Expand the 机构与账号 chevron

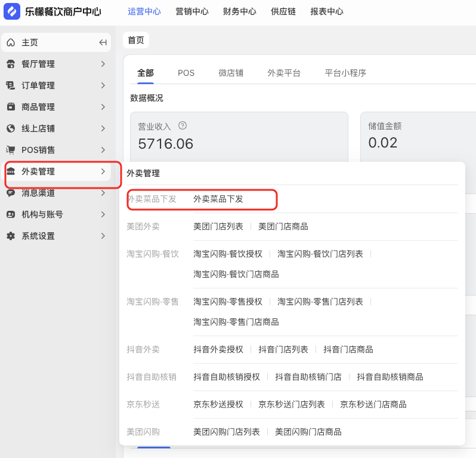(103, 214)
